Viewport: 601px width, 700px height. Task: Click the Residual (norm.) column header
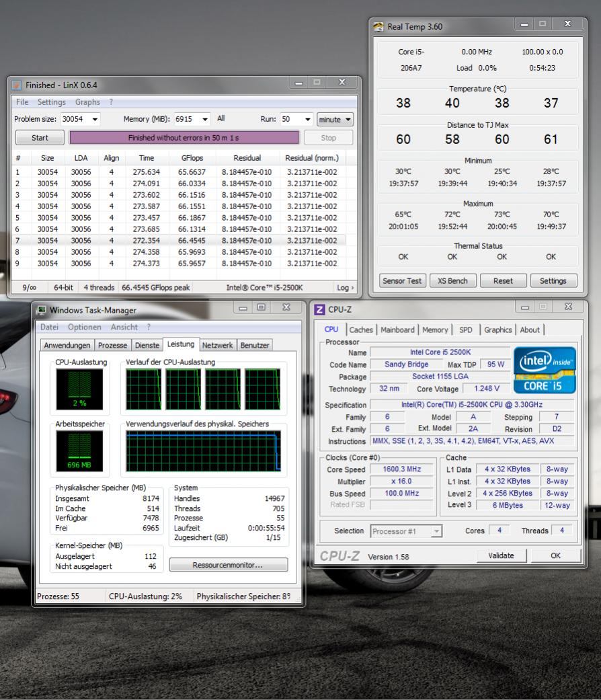pos(312,158)
